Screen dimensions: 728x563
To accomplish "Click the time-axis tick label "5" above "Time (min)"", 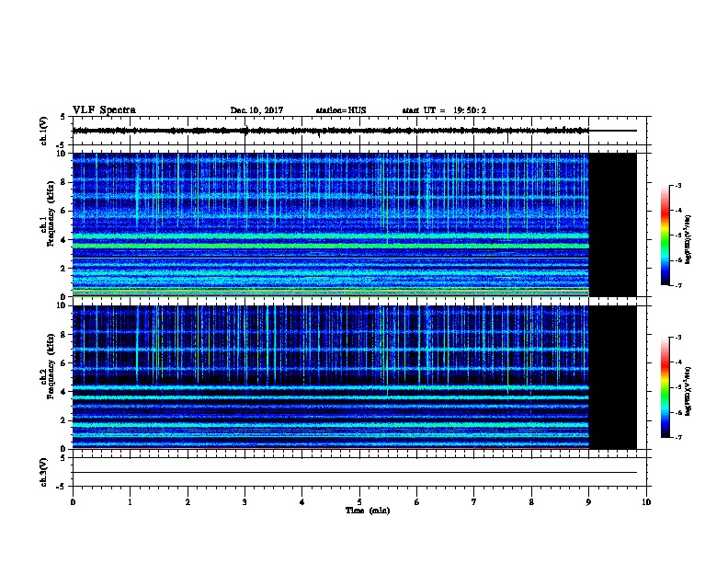I will coord(359,501).
